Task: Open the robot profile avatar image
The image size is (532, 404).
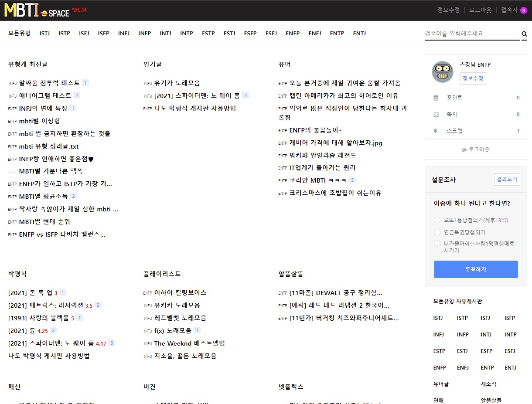Action: (443, 72)
